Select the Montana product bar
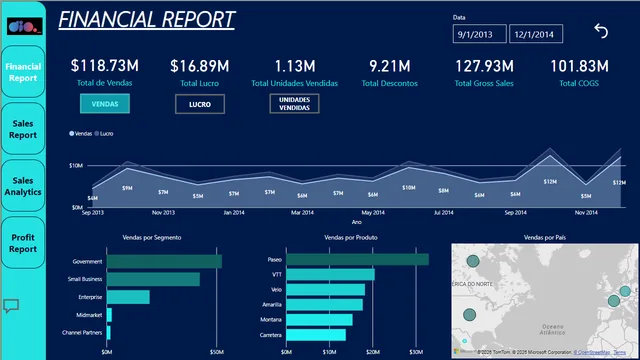 coord(320,320)
